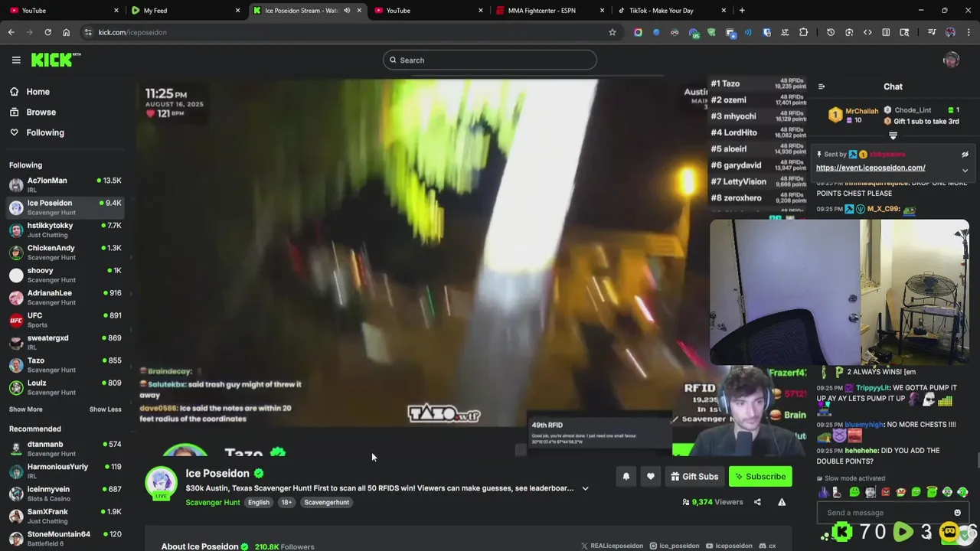Open Louiz channel in Following list
This screenshot has height=551, width=980.
tap(64, 386)
